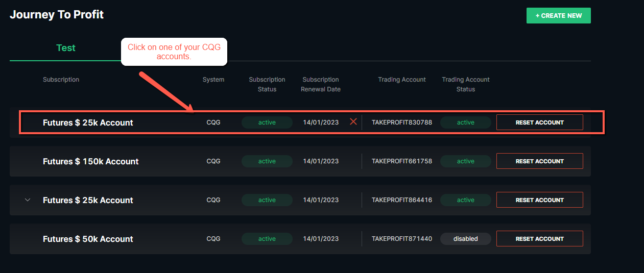Expand the chevron beside TAKEPROFIT864416 row
The height and width of the screenshot is (273, 644).
pyautogui.click(x=28, y=200)
